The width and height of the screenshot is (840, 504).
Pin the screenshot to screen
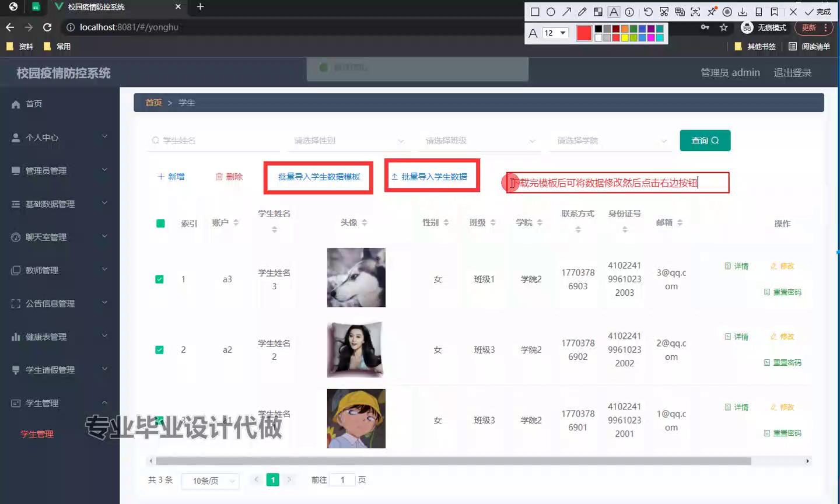[x=712, y=12]
